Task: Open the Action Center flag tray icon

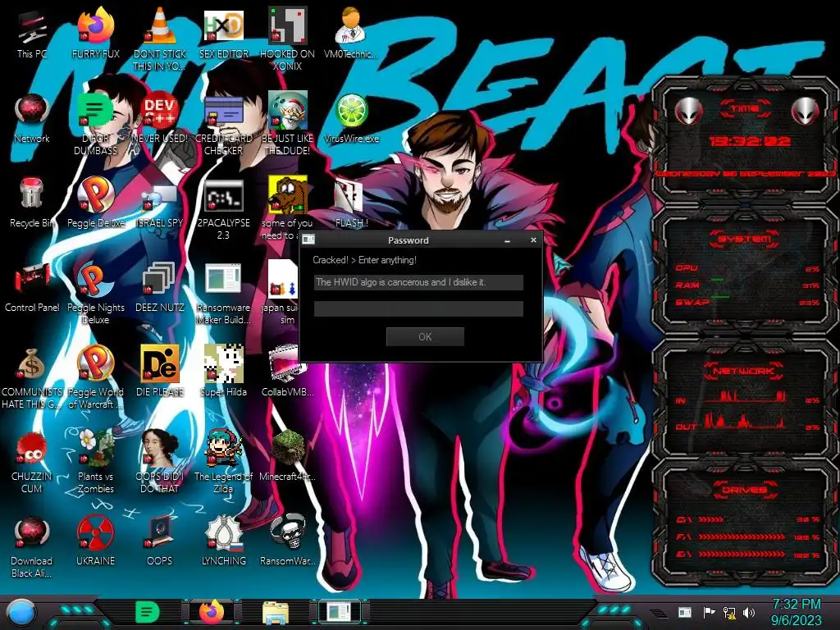Action: click(x=709, y=612)
